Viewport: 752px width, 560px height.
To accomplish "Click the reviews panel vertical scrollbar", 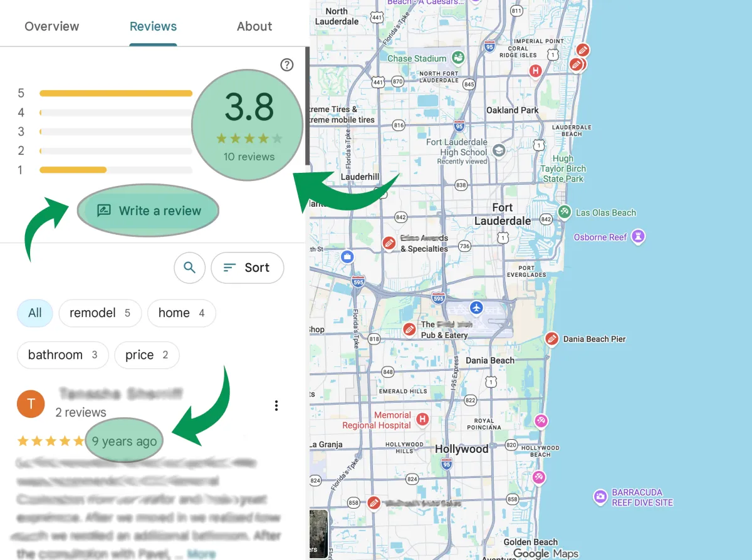I will [x=307, y=105].
